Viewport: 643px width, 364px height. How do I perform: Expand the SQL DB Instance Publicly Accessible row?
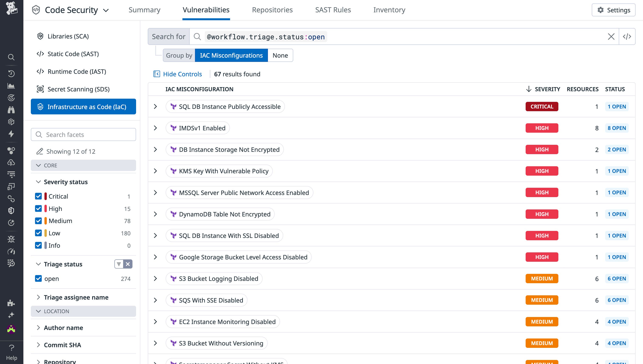click(155, 107)
